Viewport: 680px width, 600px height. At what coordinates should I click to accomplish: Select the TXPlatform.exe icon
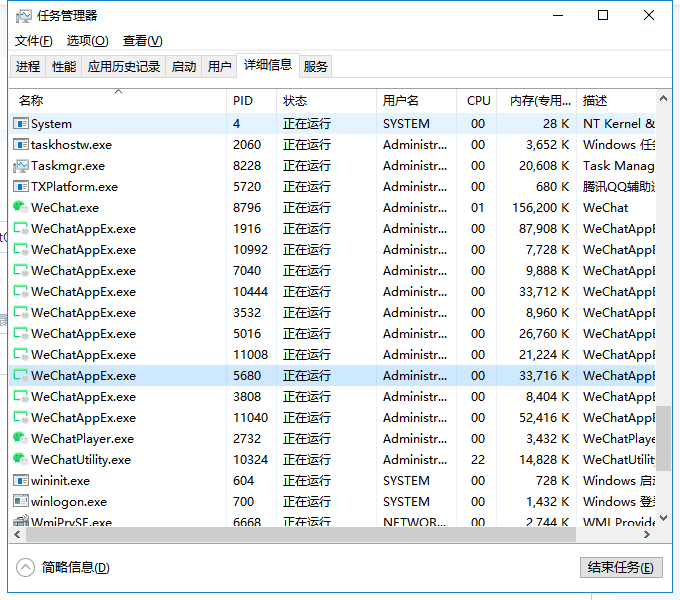20,187
